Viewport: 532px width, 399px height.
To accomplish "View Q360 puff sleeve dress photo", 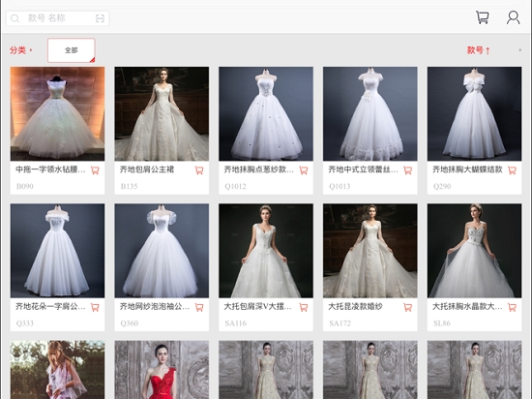I will coord(162,251).
